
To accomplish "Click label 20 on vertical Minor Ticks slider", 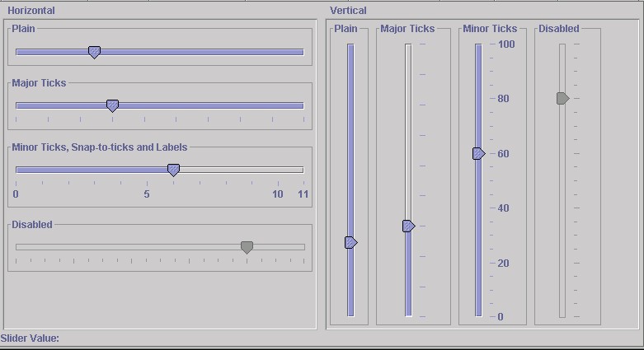I will click(503, 264).
